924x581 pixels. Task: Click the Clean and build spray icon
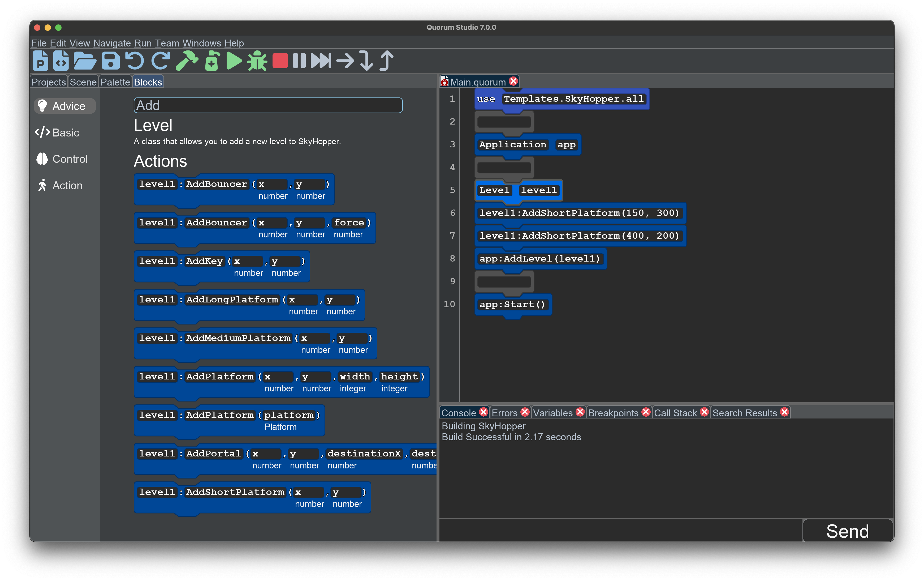[x=212, y=61]
